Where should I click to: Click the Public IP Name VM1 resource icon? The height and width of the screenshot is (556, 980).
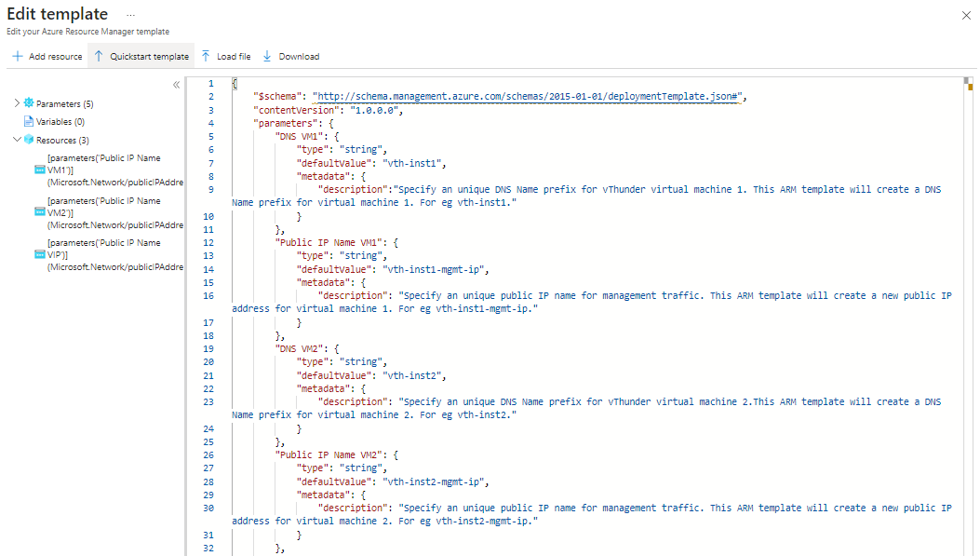click(x=40, y=170)
